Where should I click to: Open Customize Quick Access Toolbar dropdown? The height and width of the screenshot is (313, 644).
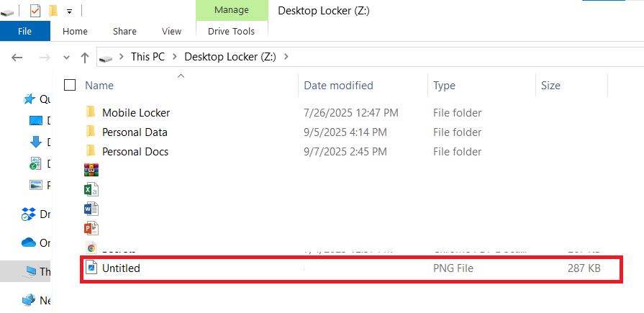coord(69,12)
